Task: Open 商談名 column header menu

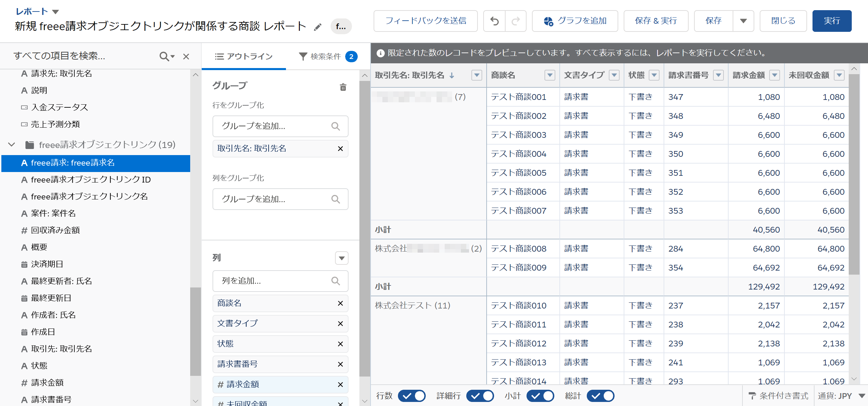Action: 550,75
